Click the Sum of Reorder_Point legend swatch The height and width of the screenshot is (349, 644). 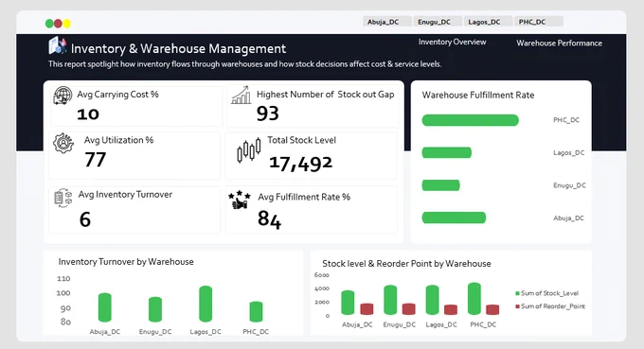click(x=517, y=306)
